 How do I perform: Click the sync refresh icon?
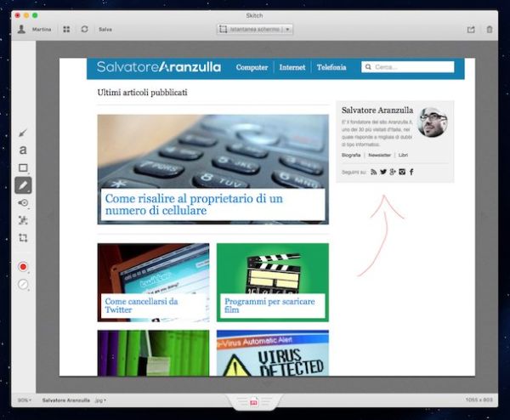pos(84,30)
